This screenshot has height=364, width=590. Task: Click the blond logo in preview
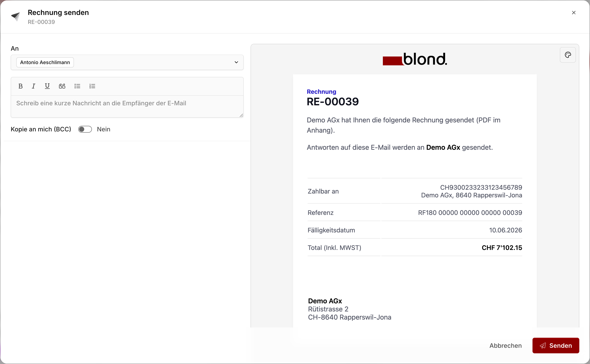coord(415,59)
